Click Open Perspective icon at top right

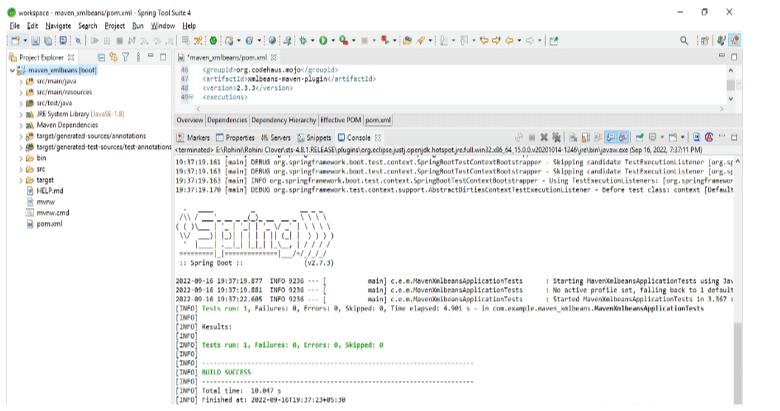coord(705,40)
